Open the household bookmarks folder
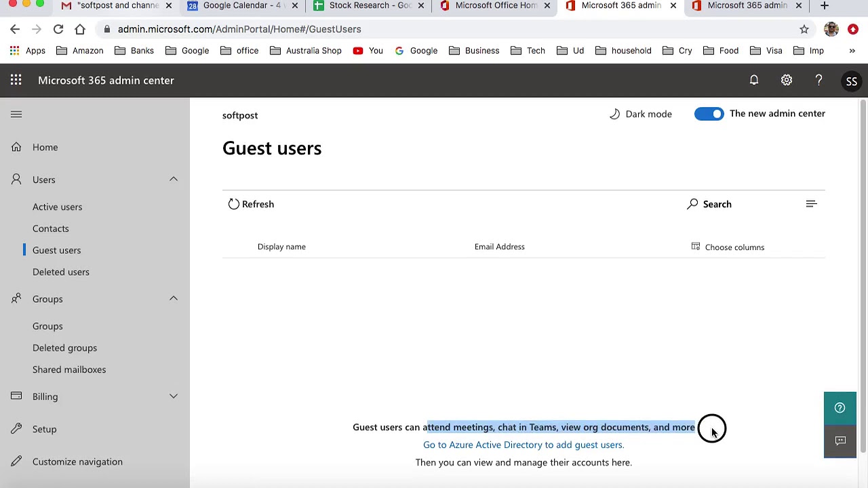This screenshot has height=488, width=868. pos(623,51)
